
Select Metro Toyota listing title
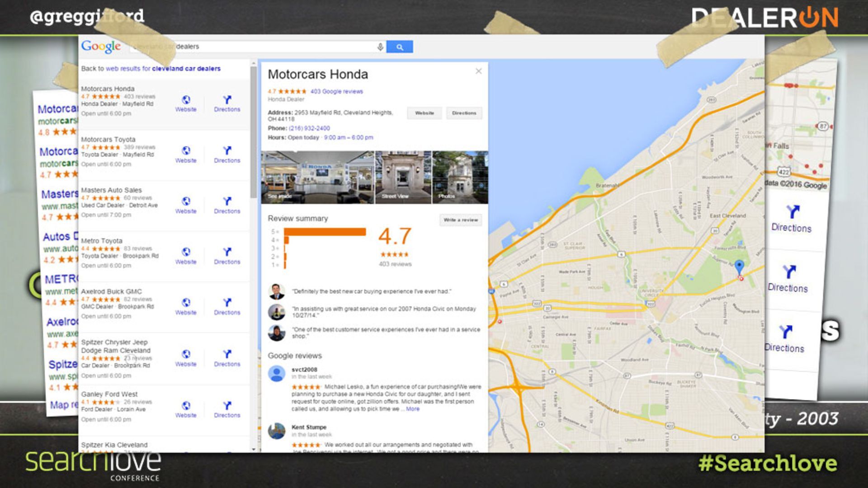pyautogui.click(x=102, y=241)
